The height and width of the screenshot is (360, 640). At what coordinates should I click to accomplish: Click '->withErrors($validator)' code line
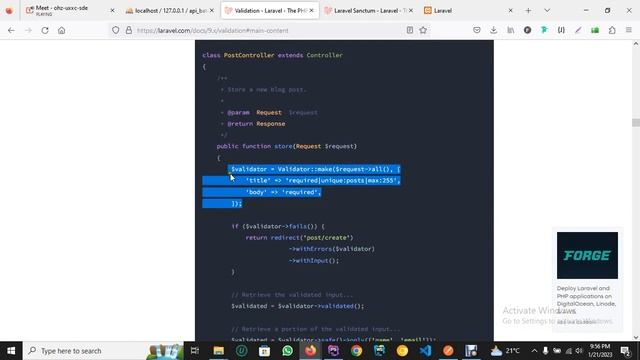tap(331, 249)
